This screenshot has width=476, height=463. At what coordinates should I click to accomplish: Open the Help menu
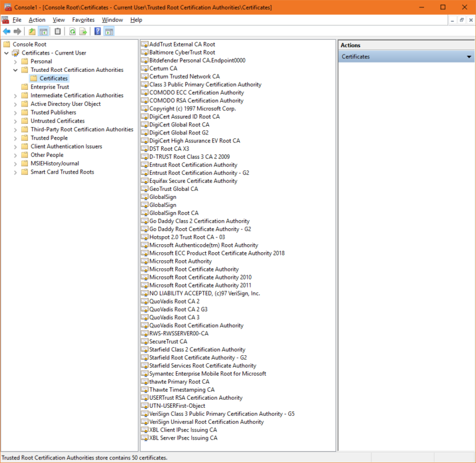tap(136, 20)
